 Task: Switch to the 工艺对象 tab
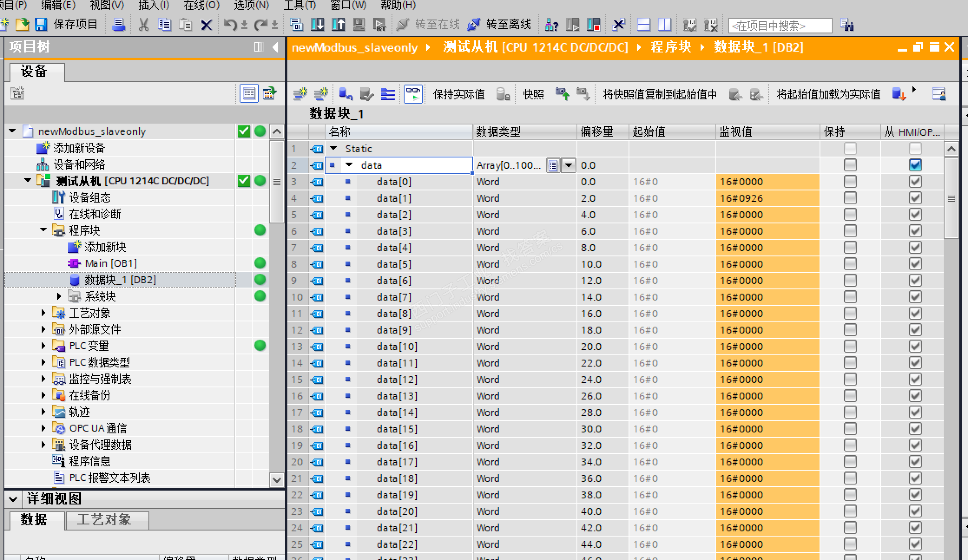click(x=104, y=520)
